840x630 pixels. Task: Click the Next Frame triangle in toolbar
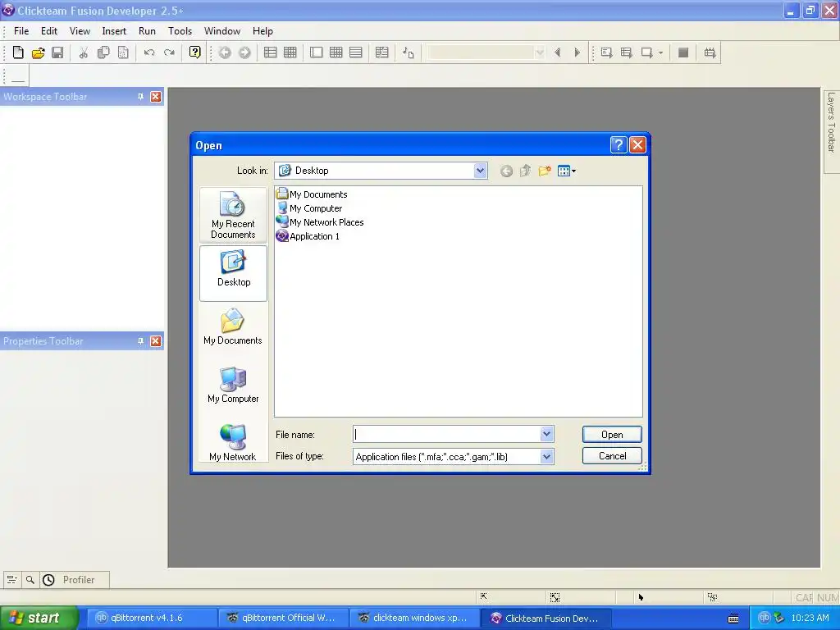[x=577, y=52]
